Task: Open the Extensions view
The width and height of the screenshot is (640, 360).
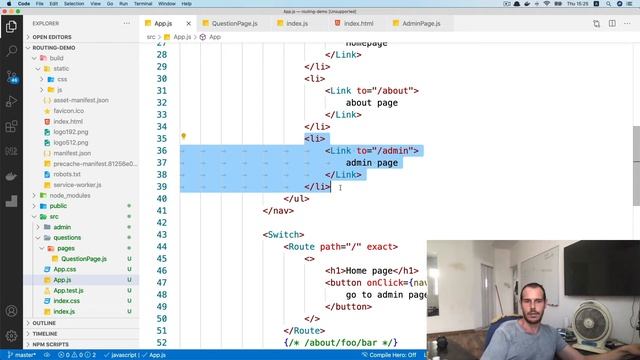Action: pyautogui.click(x=11, y=126)
